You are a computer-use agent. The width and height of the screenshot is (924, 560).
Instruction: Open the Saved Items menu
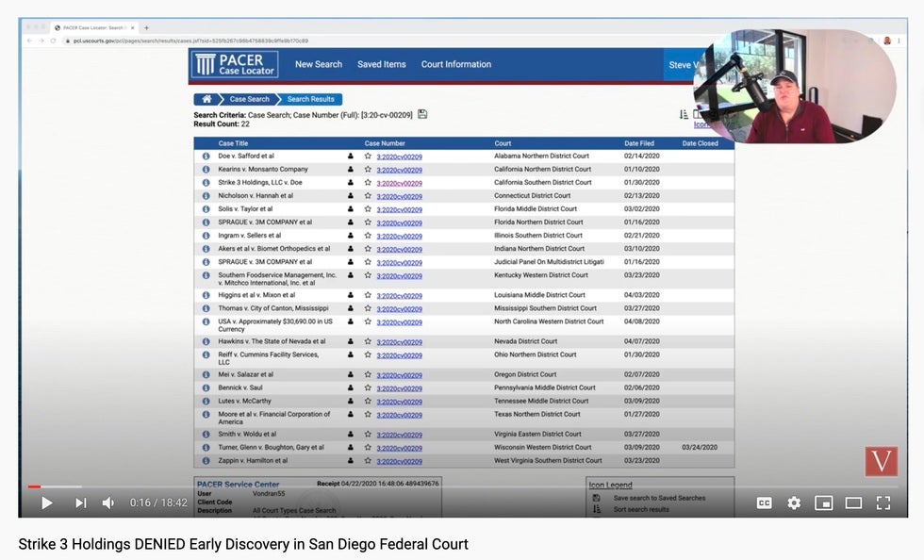[381, 65]
